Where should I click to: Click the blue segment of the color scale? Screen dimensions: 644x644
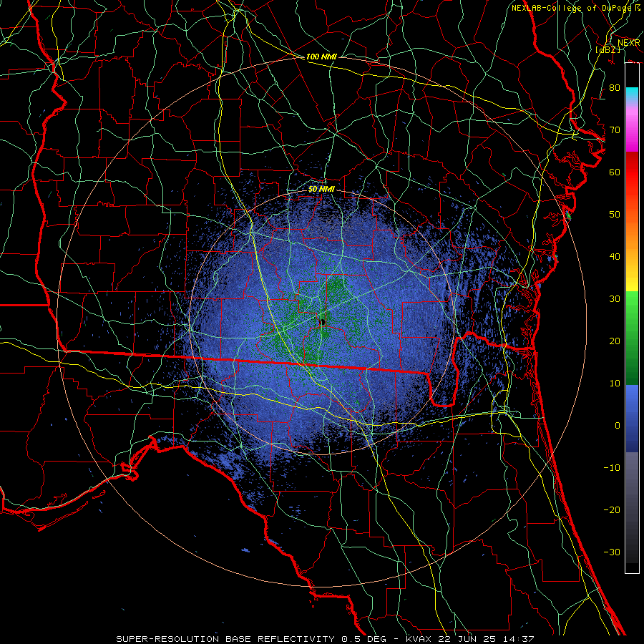632,419
